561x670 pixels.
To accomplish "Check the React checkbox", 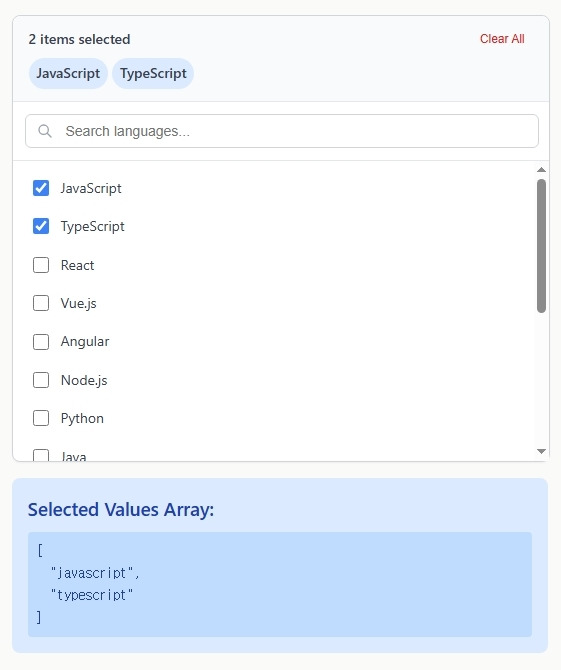I will [x=41, y=265].
